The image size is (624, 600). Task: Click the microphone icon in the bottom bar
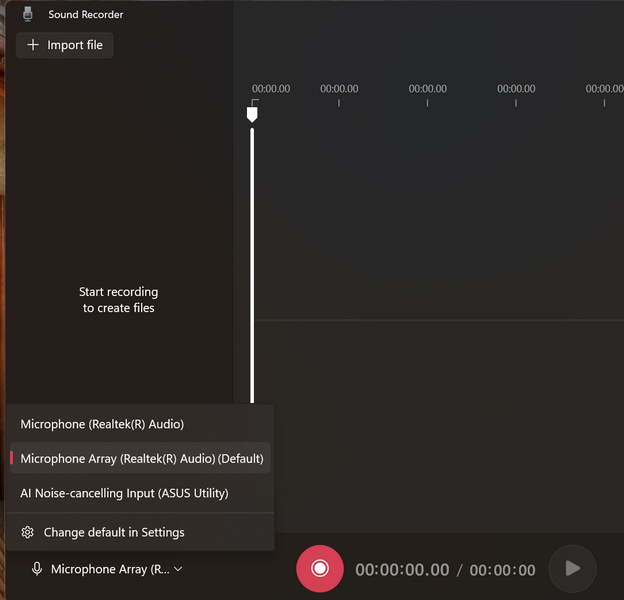click(x=37, y=569)
